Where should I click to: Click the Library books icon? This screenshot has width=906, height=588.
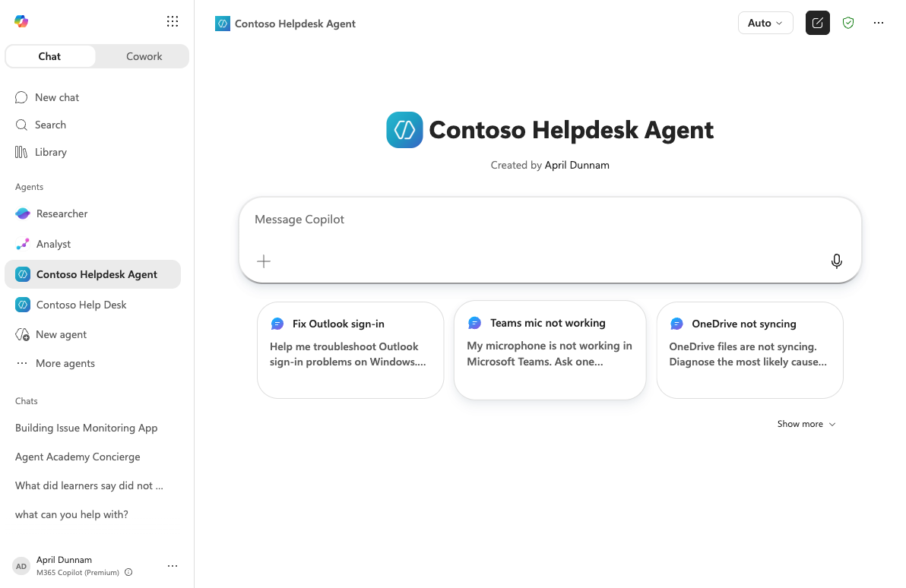tap(21, 153)
